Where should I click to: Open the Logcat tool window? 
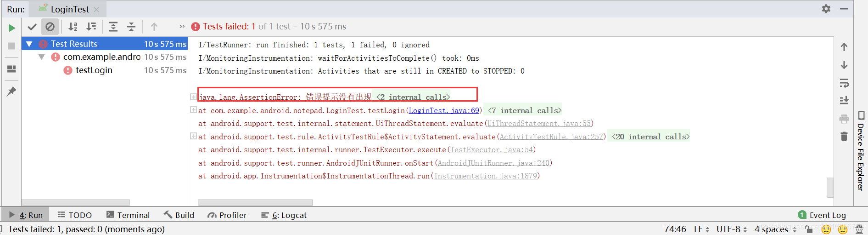[284, 215]
